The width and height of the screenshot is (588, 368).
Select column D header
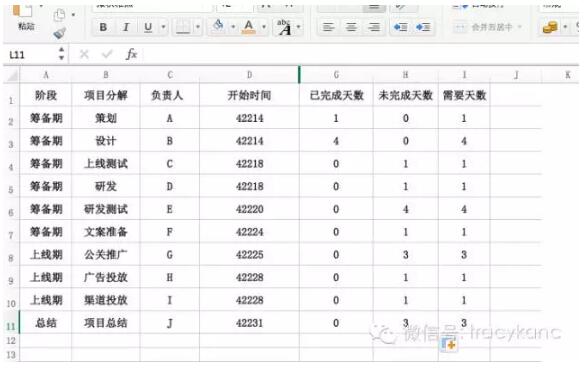point(249,75)
